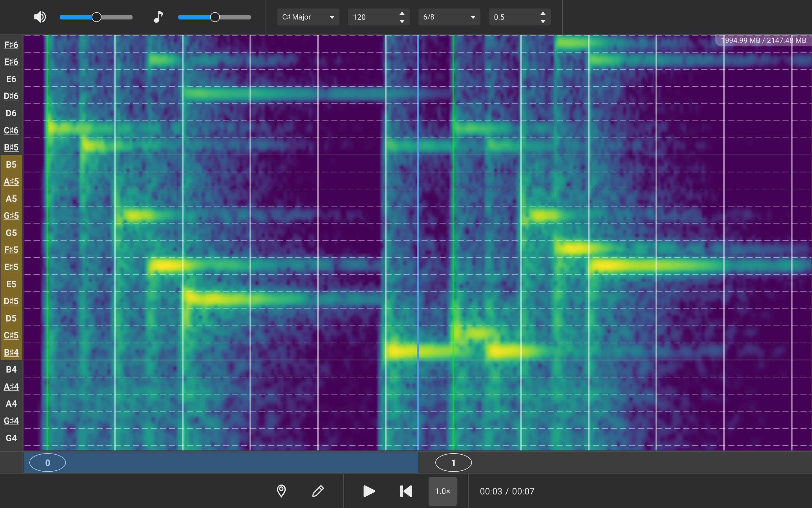Open the 6/8 time signature dropdown
This screenshot has width=812, height=508.
(x=449, y=17)
